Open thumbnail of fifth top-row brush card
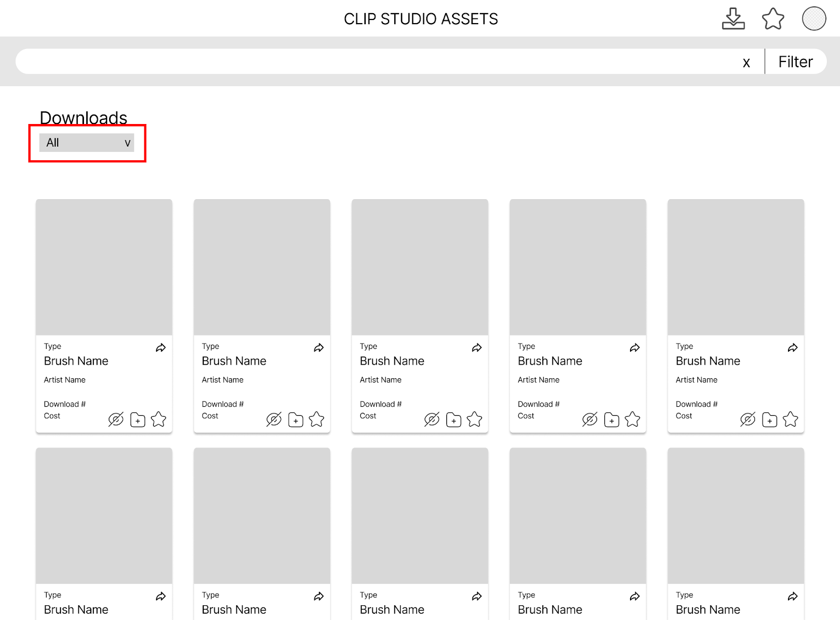Viewport: 840px width, 620px height. (736, 267)
